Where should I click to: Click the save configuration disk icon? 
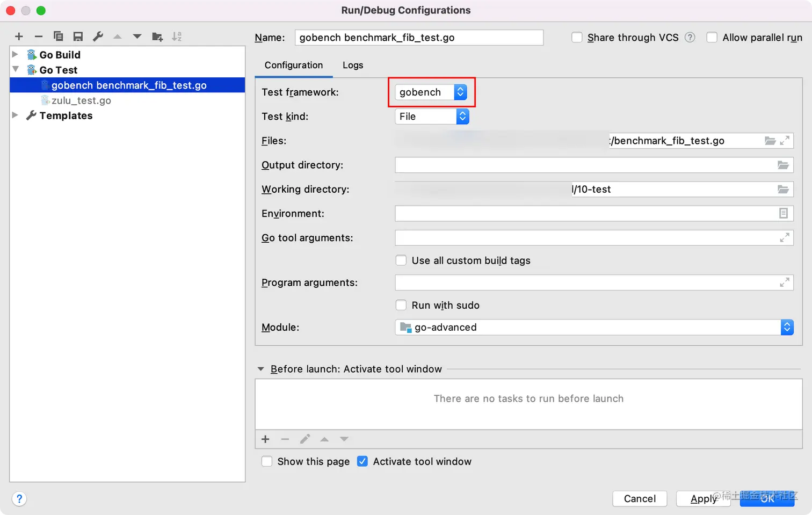78,37
